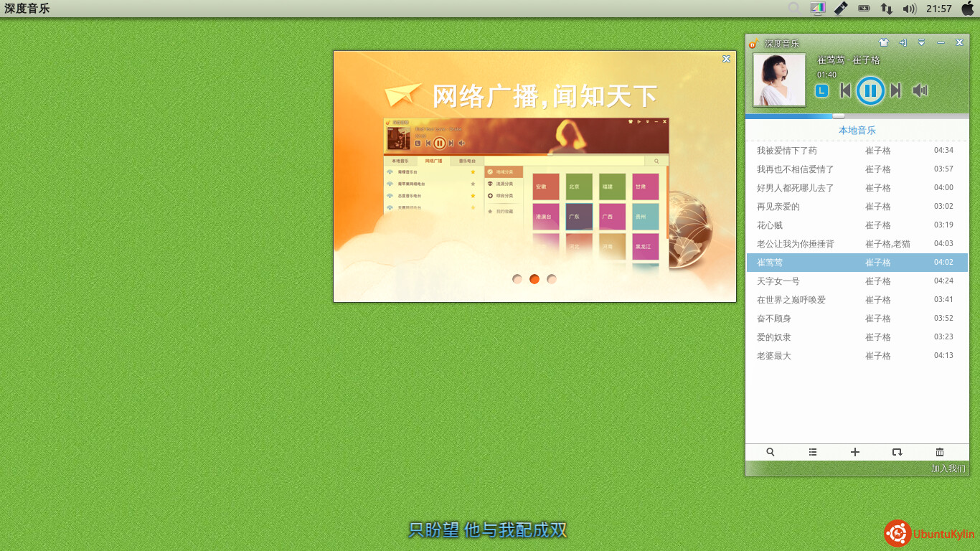Screen dimensions: 980x551
Task: Open the network indicator in system tray
Action: click(887, 9)
